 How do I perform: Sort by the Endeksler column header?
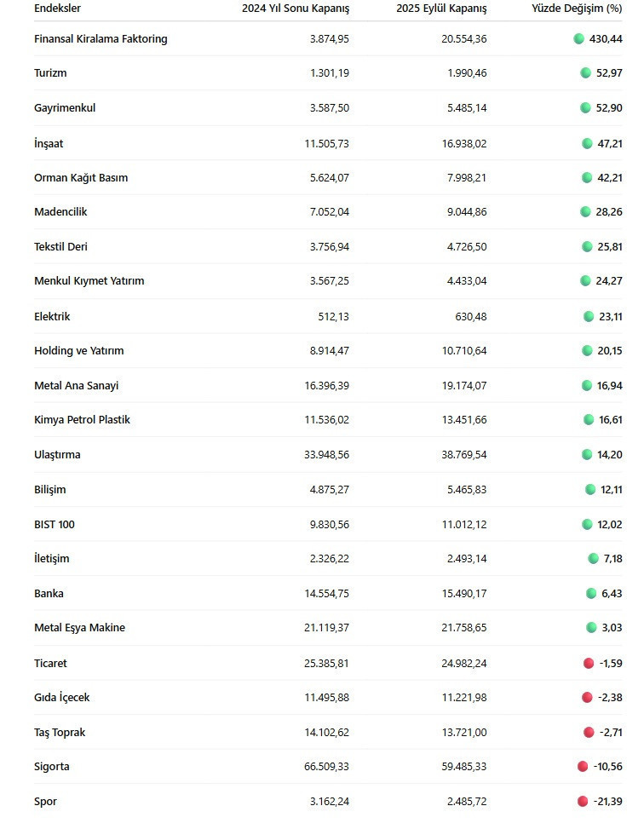coord(58,8)
